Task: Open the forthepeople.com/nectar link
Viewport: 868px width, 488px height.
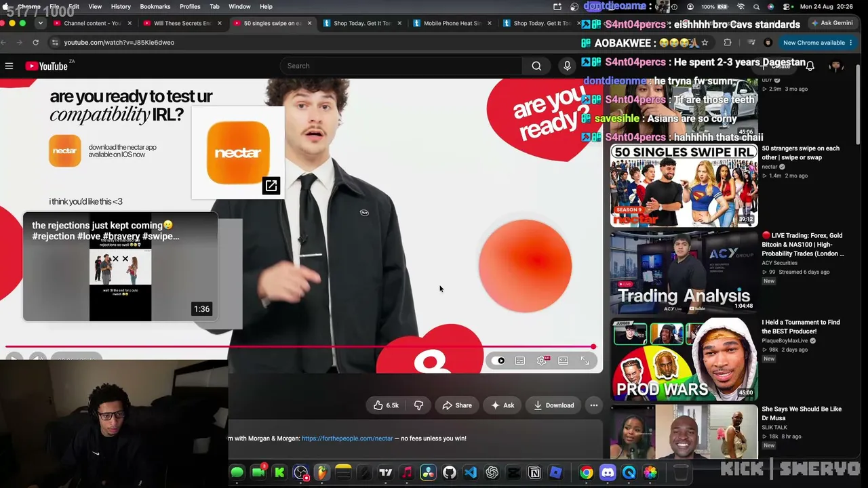Action: [x=347, y=439]
